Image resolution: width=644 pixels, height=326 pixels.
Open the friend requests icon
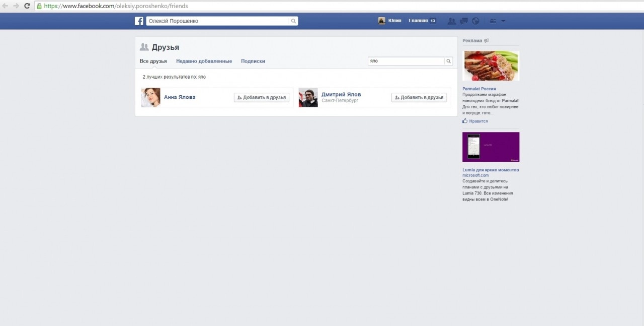[451, 21]
